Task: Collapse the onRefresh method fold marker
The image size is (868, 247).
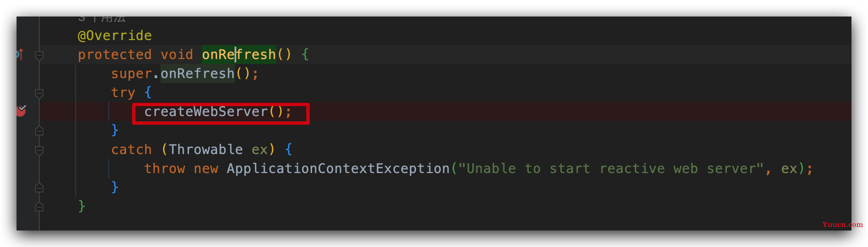Action: tap(39, 55)
